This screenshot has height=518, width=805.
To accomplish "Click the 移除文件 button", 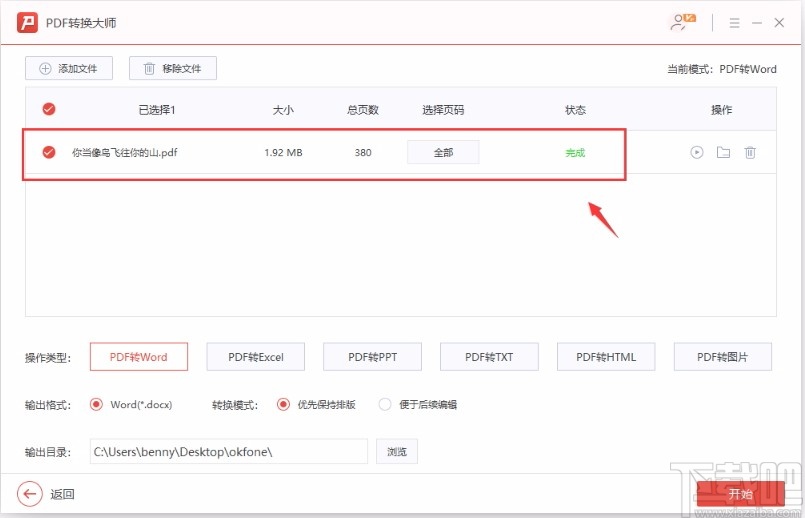I will 172,68.
